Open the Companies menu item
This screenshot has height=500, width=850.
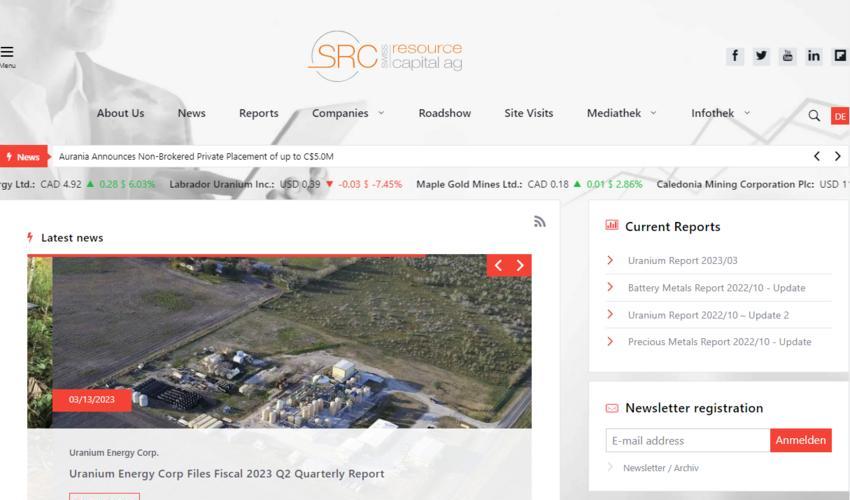pyautogui.click(x=340, y=113)
